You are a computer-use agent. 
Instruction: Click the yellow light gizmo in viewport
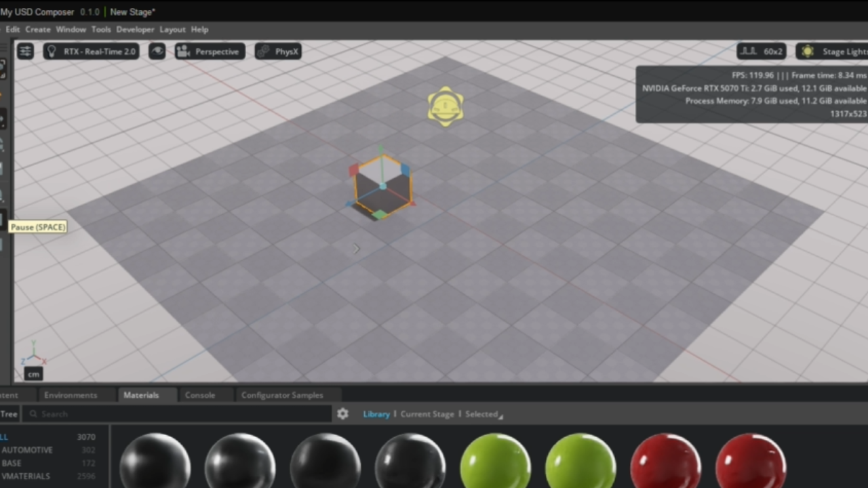click(446, 106)
